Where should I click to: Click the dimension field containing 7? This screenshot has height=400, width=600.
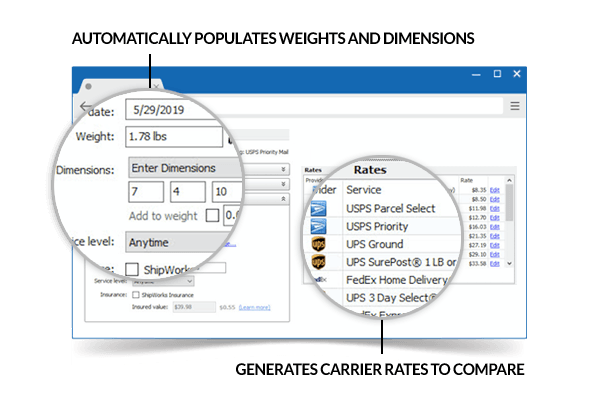pos(146,191)
